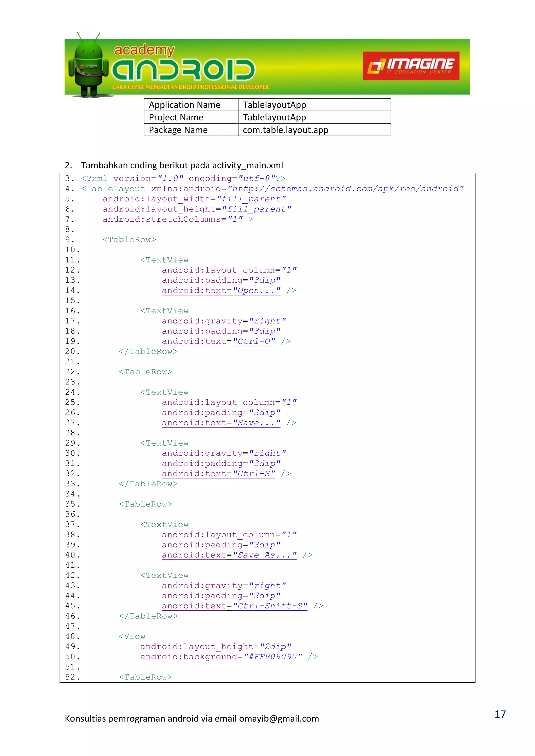The image size is (535, 756).
Task: Click 'android:padding="3dip"' on line 13
Action: 221,280
